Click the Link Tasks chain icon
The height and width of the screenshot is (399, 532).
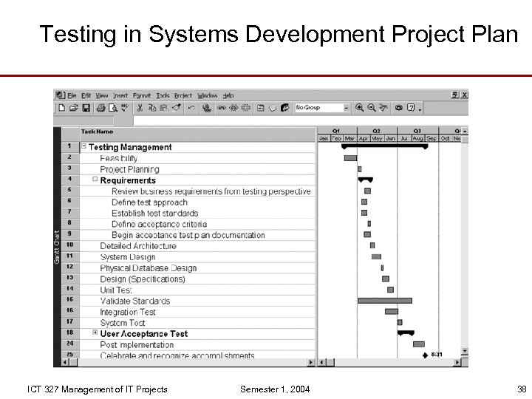point(222,108)
